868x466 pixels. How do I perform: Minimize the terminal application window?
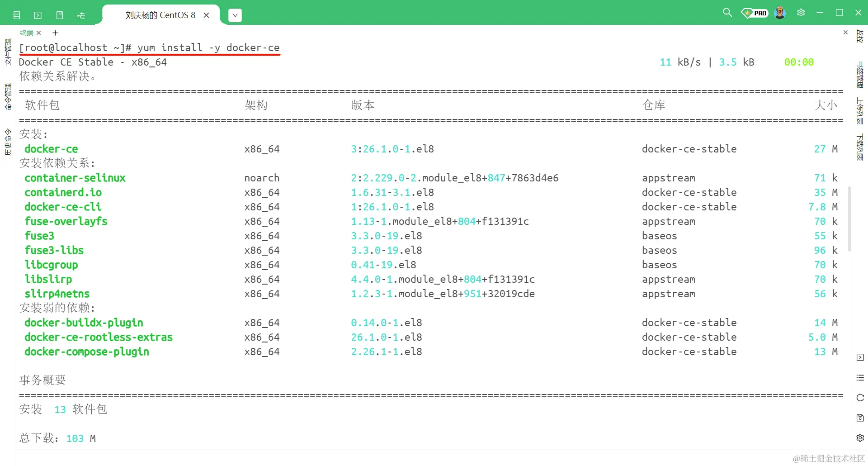tap(820, 13)
